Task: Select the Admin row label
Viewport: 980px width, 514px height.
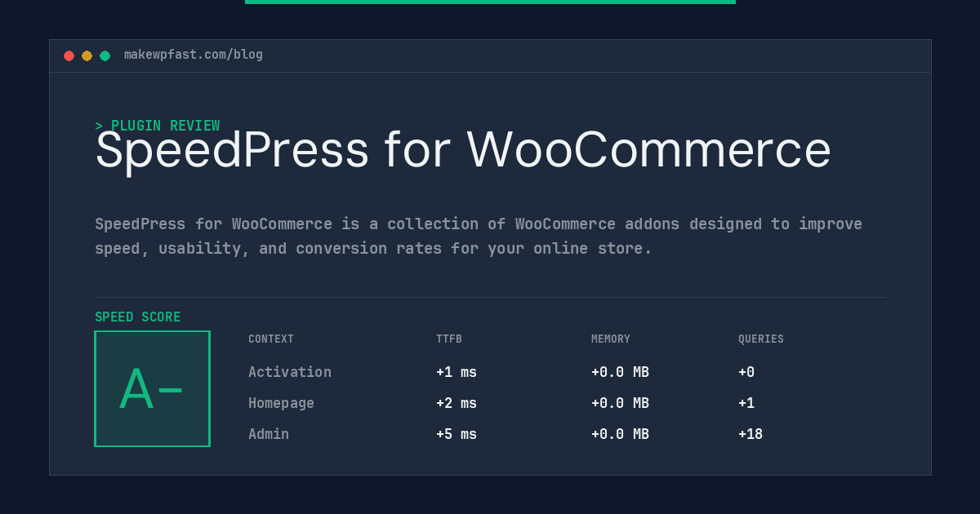Action: [x=269, y=434]
